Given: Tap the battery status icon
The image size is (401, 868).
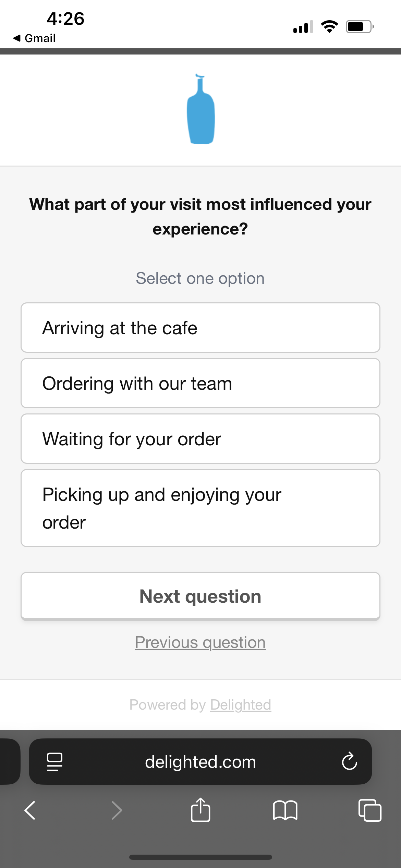Looking at the screenshot, I should (x=359, y=27).
